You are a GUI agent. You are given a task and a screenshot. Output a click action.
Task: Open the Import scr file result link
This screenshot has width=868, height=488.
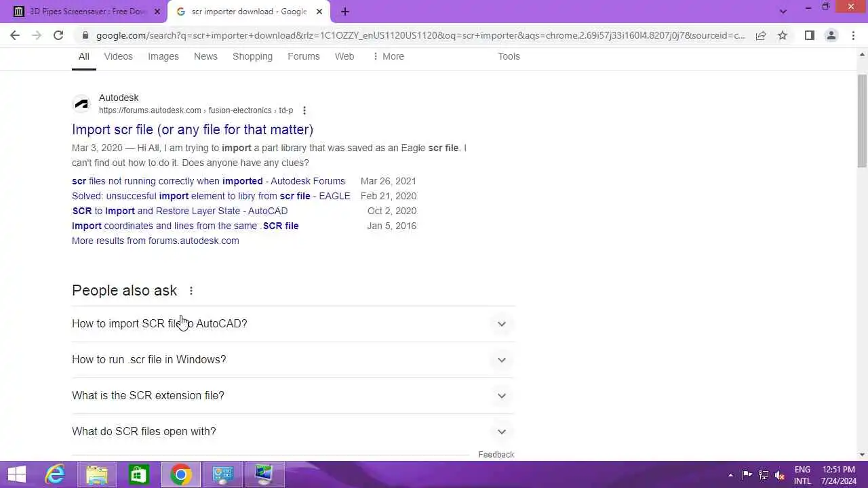pos(193,129)
